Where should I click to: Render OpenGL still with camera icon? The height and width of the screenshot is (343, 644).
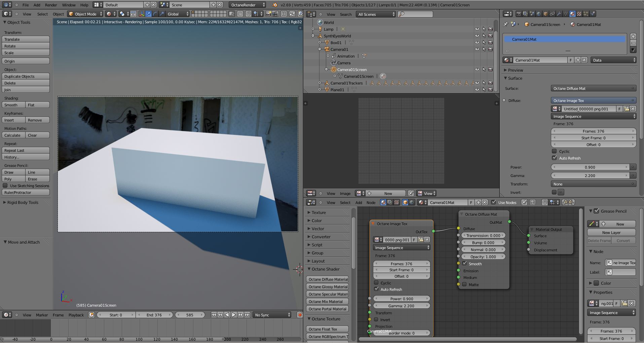pyautogui.click(x=268, y=14)
